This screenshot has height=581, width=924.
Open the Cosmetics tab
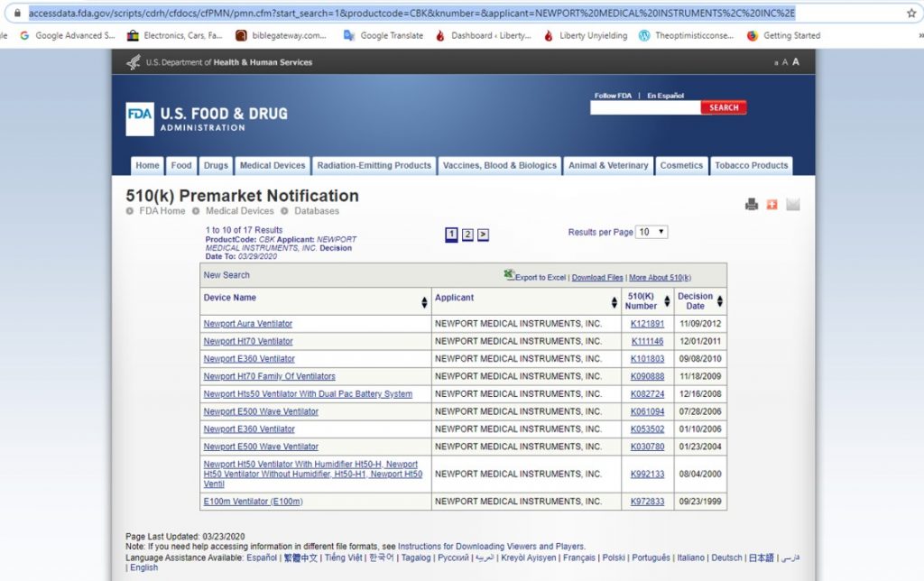coord(681,166)
